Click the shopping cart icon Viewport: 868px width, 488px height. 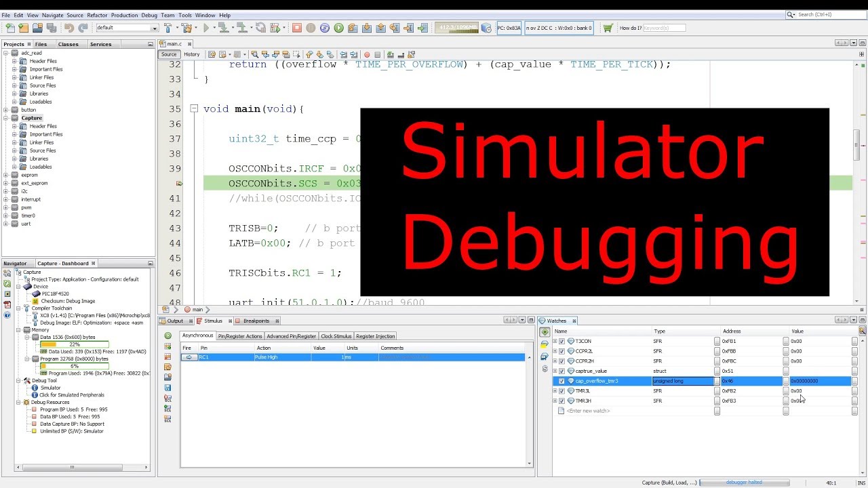[x=608, y=28]
